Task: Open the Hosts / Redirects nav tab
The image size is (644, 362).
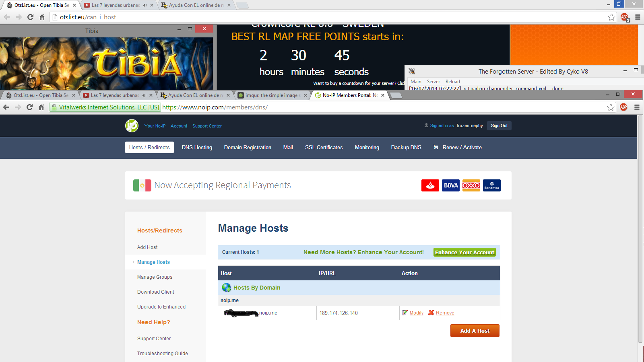Action: [149, 147]
